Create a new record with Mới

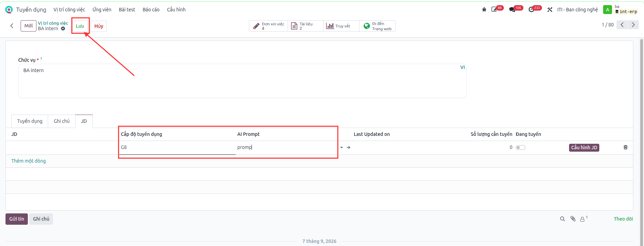pyautogui.click(x=29, y=26)
